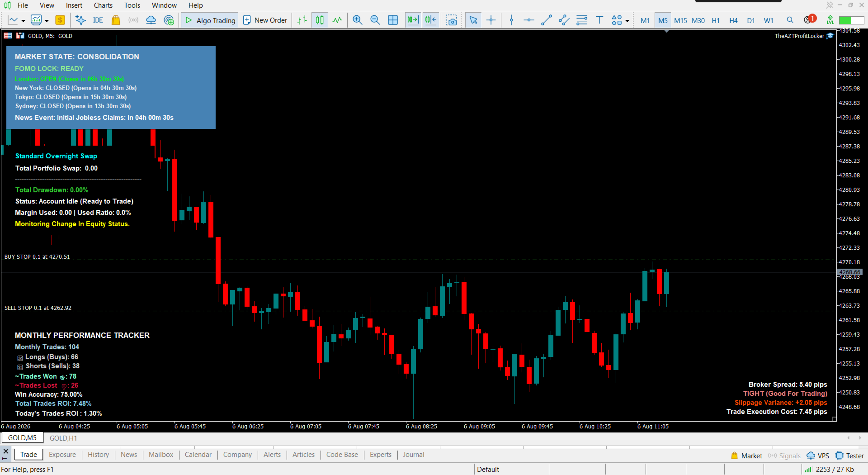Click the tile windows grid icon
This screenshot has height=475, width=868.
click(393, 20)
